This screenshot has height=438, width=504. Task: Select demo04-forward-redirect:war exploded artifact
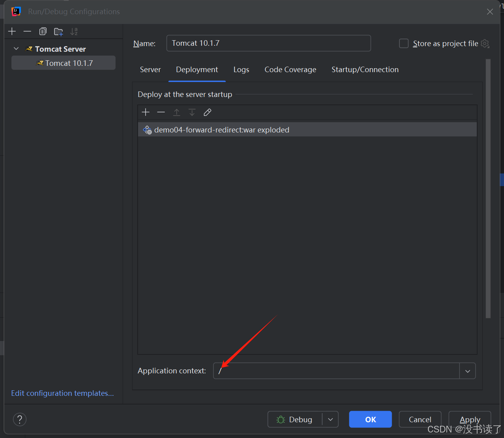(x=307, y=130)
